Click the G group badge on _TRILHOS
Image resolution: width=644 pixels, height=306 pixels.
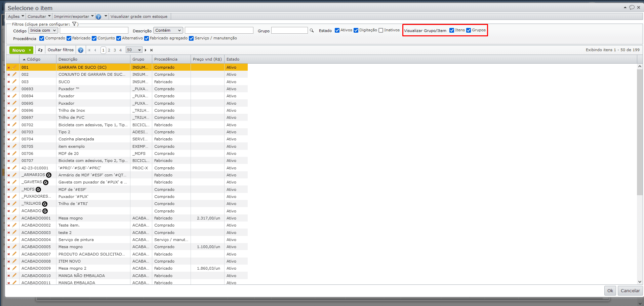point(45,204)
